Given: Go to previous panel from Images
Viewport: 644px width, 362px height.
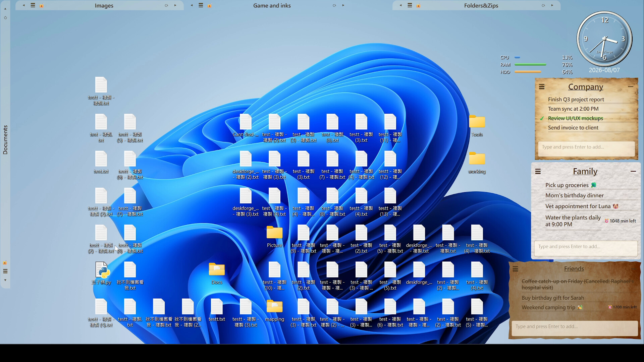Looking at the screenshot, I should (23, 5).
